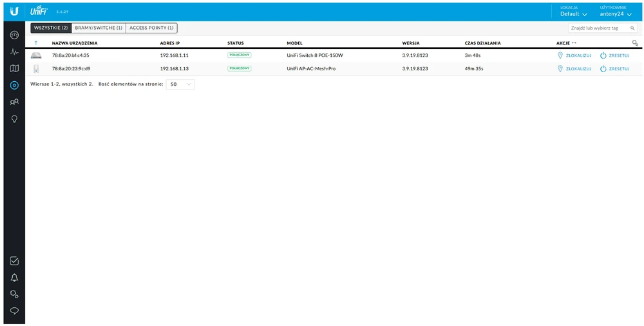
Task: Switch to the ACCESS POINTY tab
Action: click(151, 28)
